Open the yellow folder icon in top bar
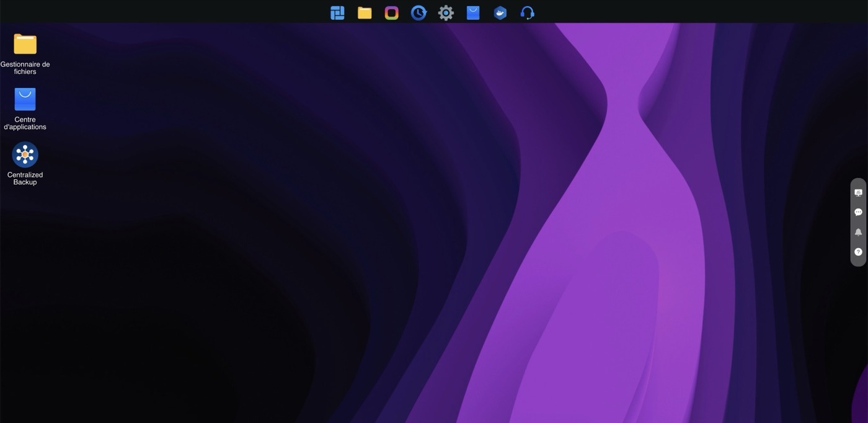 [x=365, y=13]
